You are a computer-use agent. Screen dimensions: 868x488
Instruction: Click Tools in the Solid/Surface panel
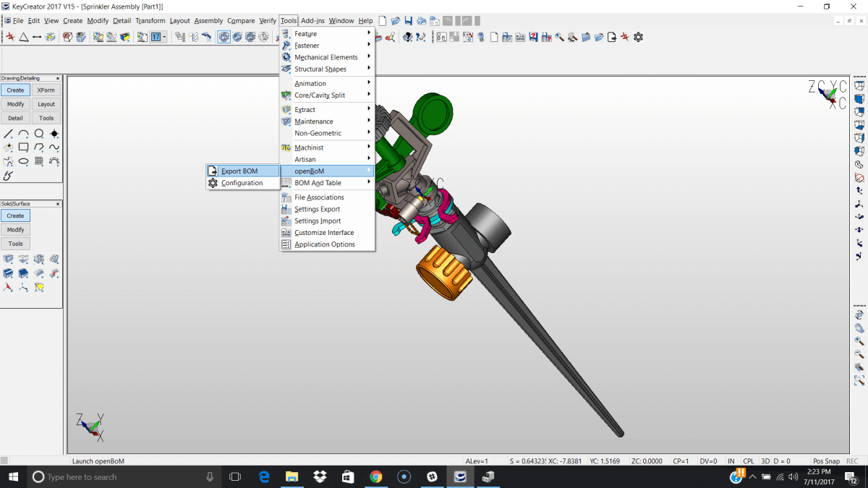coord(15,244)
